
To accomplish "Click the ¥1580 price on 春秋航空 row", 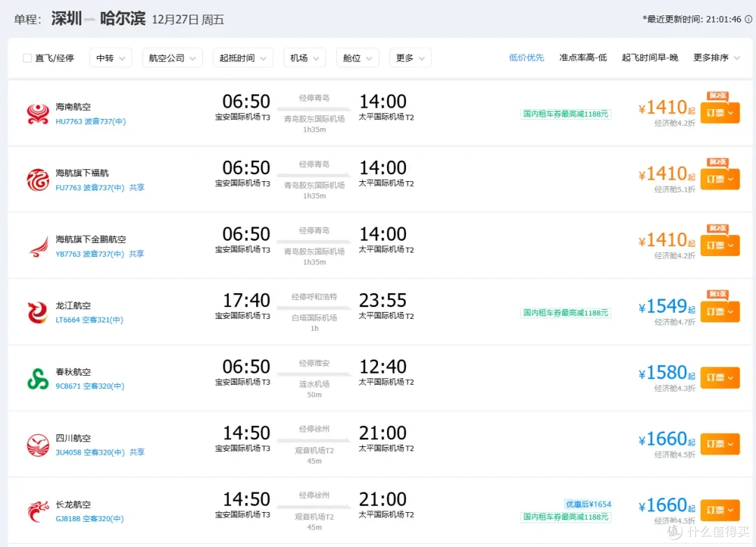I will (x=666, y=373).
